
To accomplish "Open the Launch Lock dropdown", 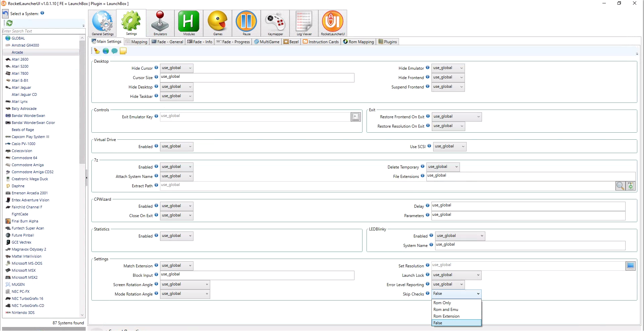I will click(x=456, y=275).
